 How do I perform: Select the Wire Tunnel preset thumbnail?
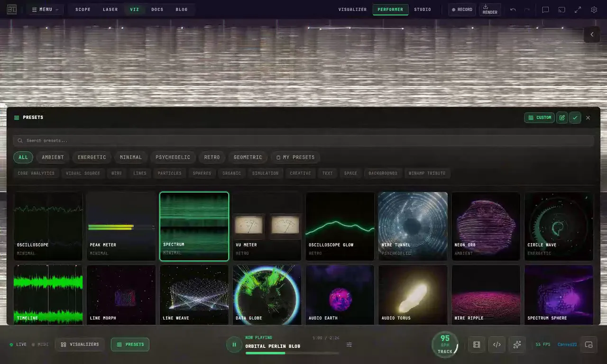click(x=413, y=226)
